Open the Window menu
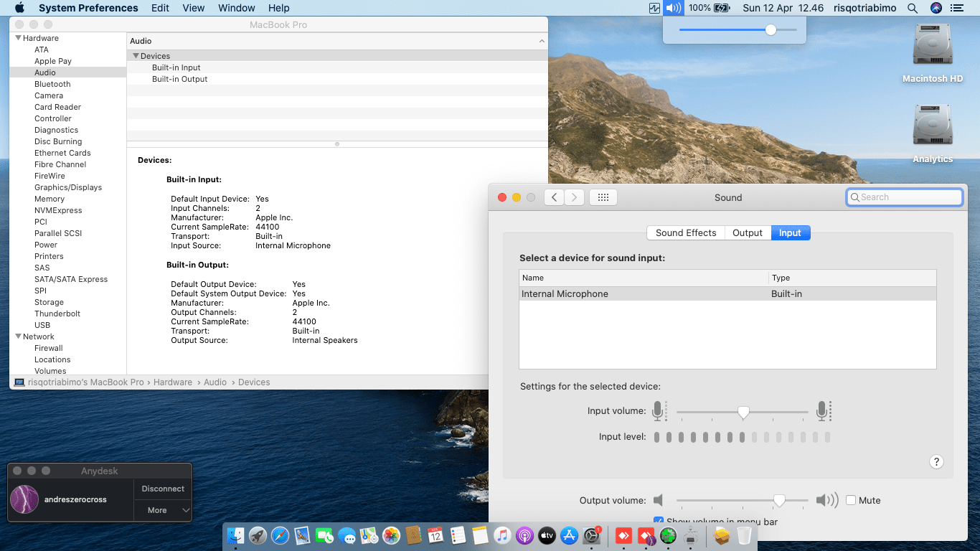Viewport: 980px width, 551px height. click(237, 8)
